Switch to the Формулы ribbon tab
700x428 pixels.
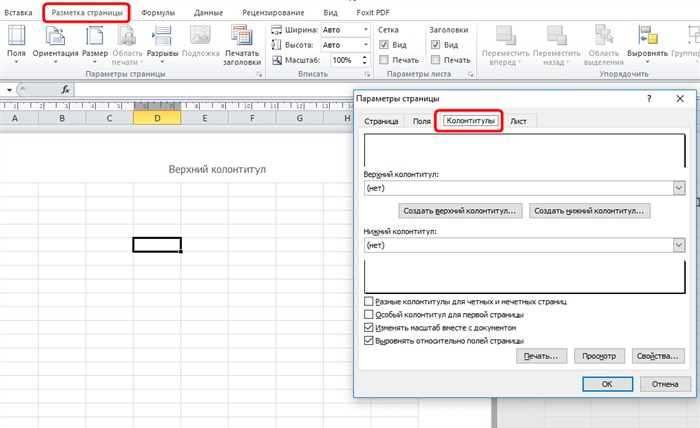point(158,12)
